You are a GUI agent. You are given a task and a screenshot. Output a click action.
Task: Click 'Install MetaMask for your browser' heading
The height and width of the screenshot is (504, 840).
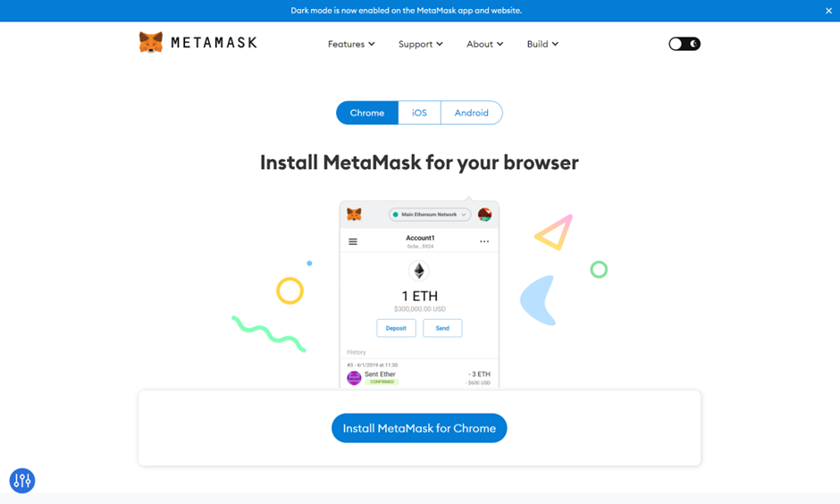click(x=419, y=163)
